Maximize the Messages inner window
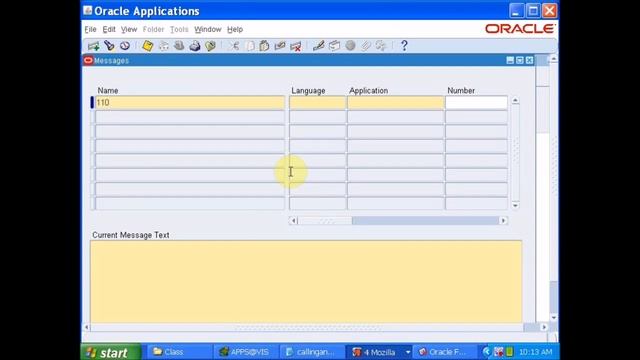 tap(520, 60)
